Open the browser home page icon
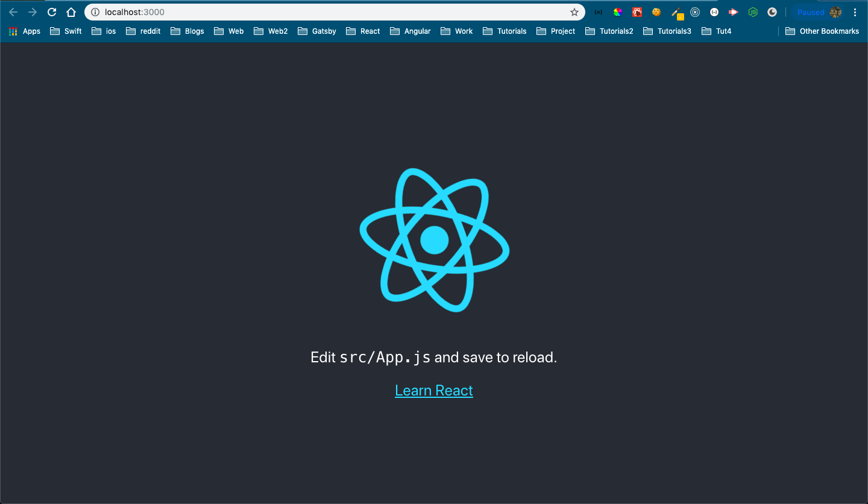Viewport: 868px width, 504px height. click(x=71, y=12)
